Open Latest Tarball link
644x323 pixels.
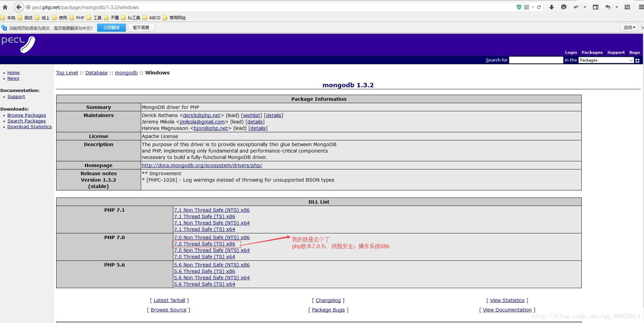170,300
